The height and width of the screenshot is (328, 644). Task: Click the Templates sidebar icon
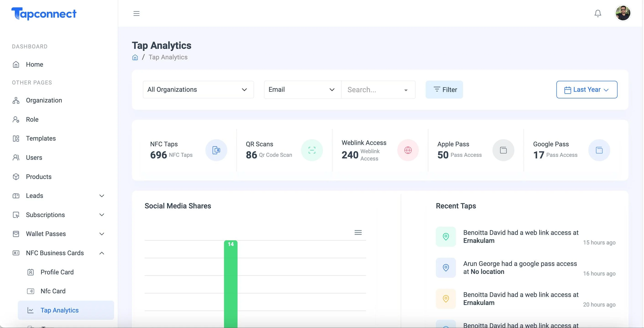16,139
